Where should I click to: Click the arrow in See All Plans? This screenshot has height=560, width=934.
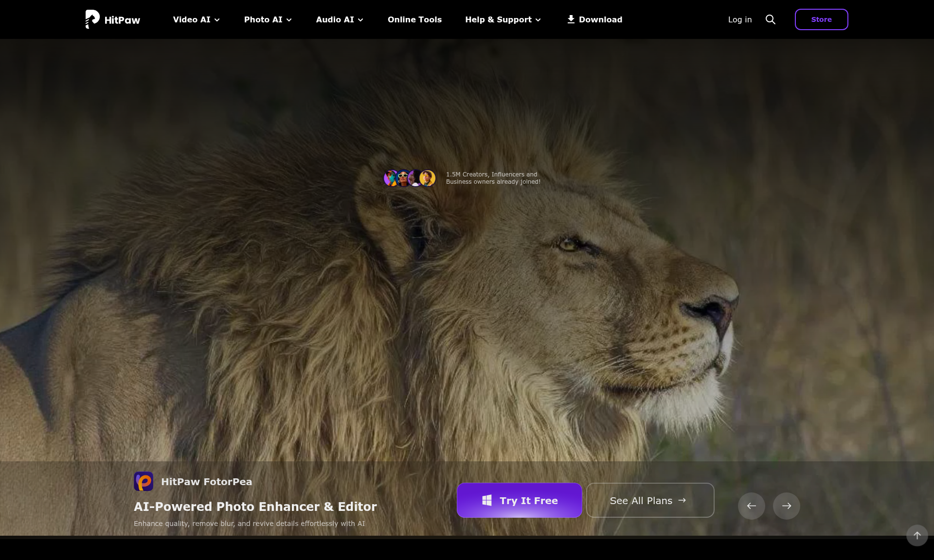coord(682,500)
